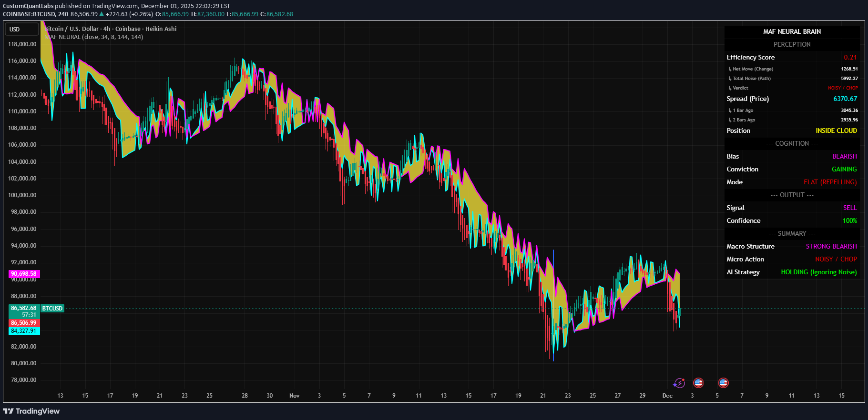Image resolution: width=868 pixels, height=420 pixels.
Task: Select the MAF NEURAL indicator legend
Action: [x=93, y=37]
